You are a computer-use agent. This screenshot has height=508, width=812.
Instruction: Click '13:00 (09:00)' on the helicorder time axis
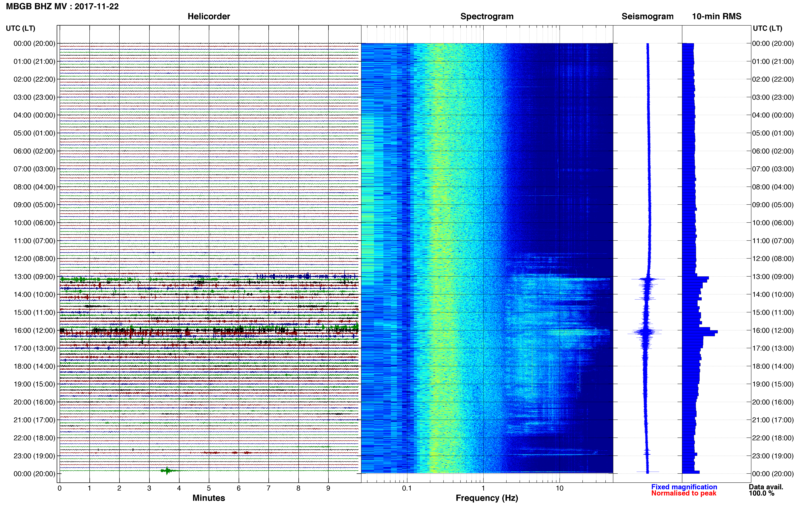click(34, 277)
